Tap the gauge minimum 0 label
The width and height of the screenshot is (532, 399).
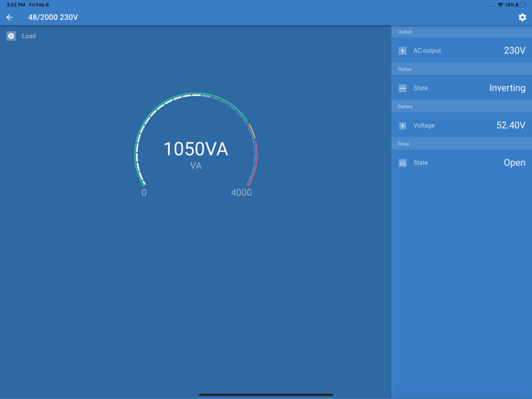point(144,193)
